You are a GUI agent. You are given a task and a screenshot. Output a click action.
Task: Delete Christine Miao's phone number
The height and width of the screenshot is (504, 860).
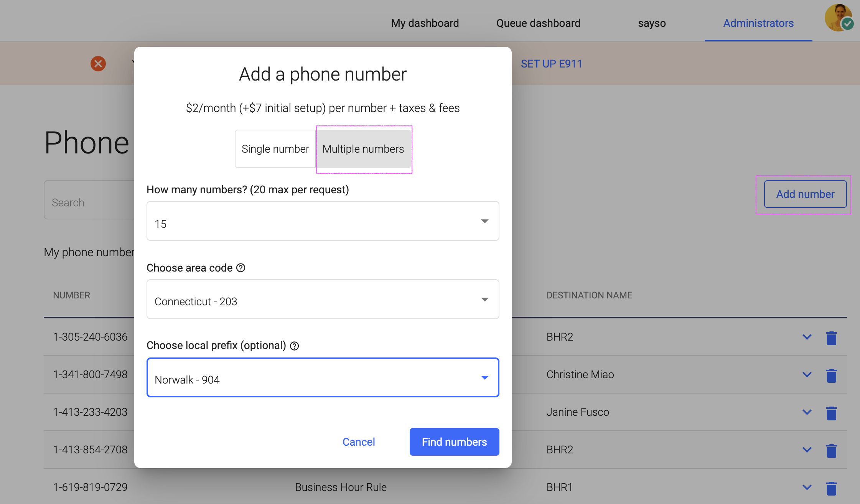(x=832, y=375)
